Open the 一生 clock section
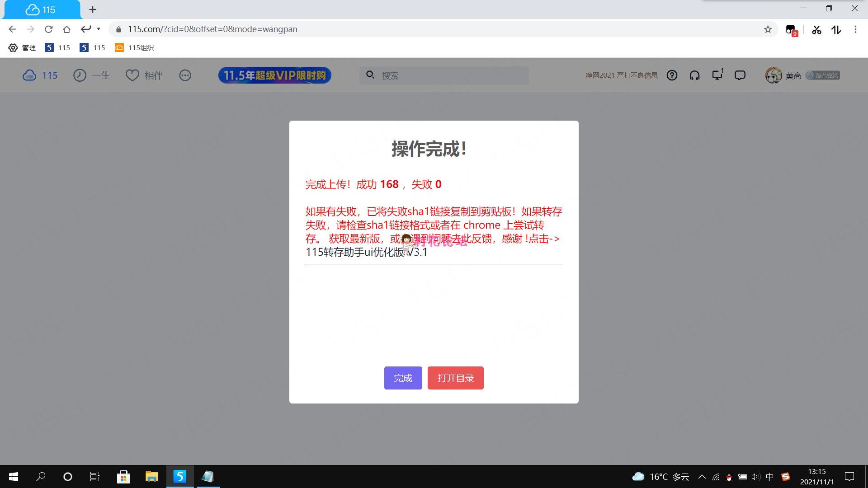The height and width of the screenshot is (488, 868). 92,75
